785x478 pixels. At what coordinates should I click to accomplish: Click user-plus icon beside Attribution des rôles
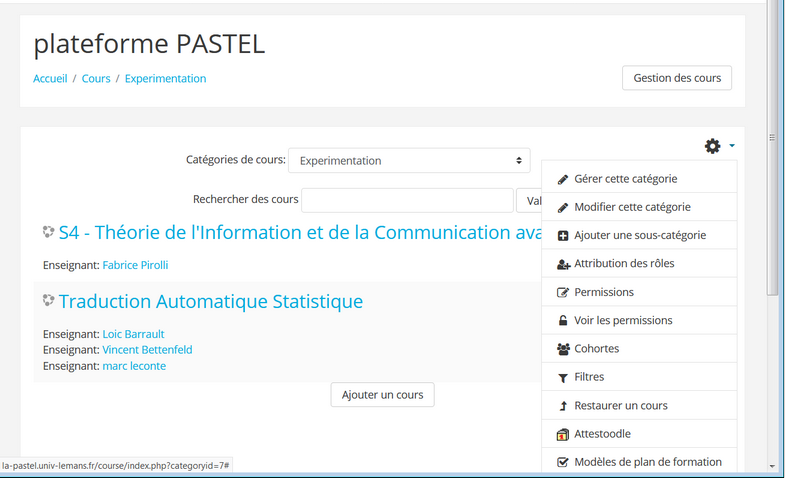click(x=563, y=264)
